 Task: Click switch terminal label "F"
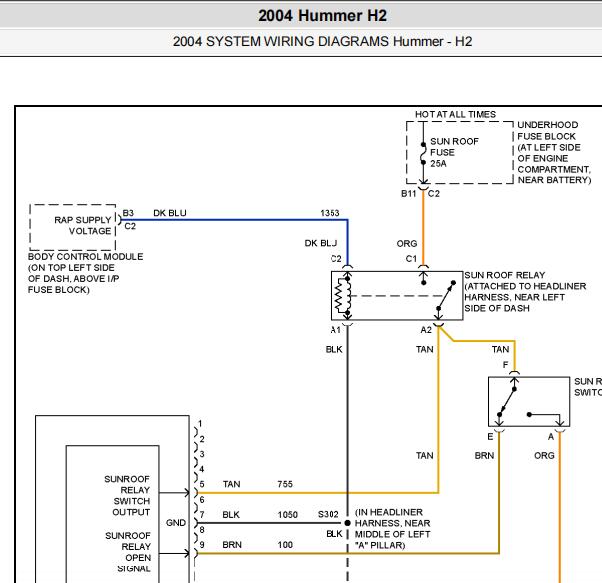(x=505, y=365)
